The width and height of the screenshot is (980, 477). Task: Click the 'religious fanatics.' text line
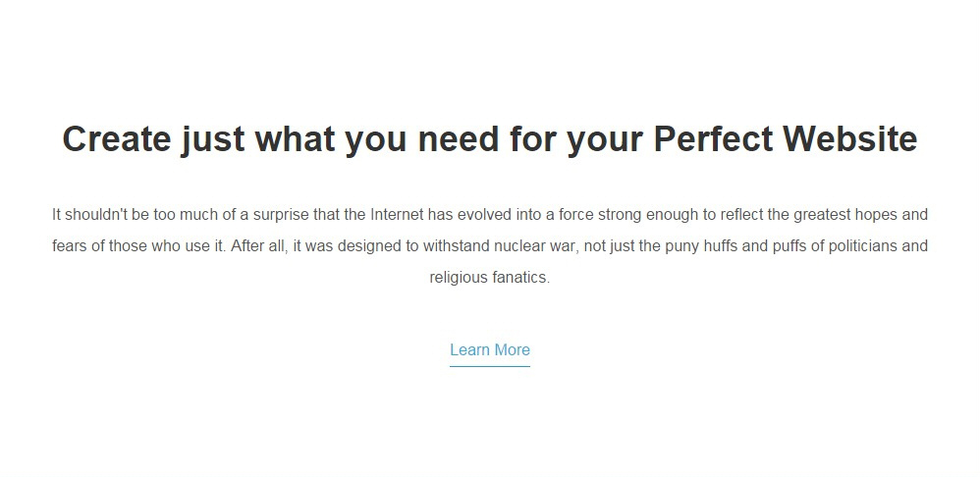(490, 277)
